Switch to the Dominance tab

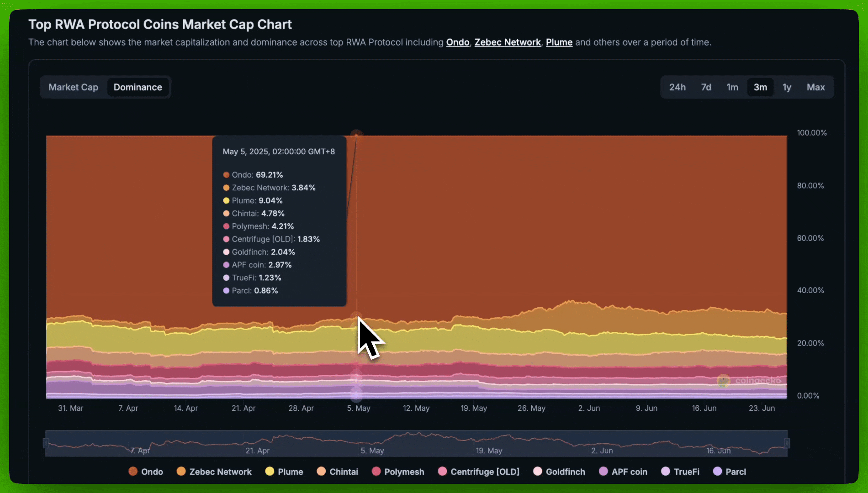[138, 87]
